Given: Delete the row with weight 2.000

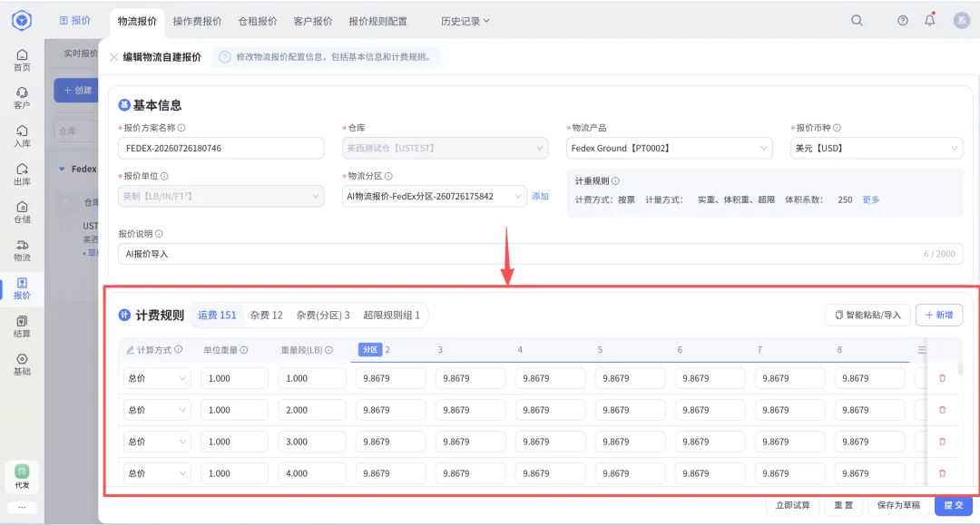Looking at the screenshot, I should [943, 410].
